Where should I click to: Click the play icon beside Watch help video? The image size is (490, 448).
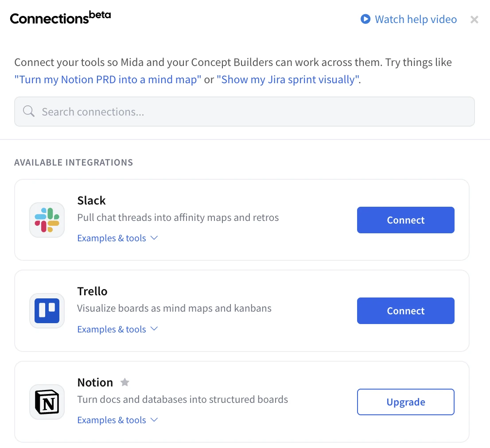[x=366, y=19]
